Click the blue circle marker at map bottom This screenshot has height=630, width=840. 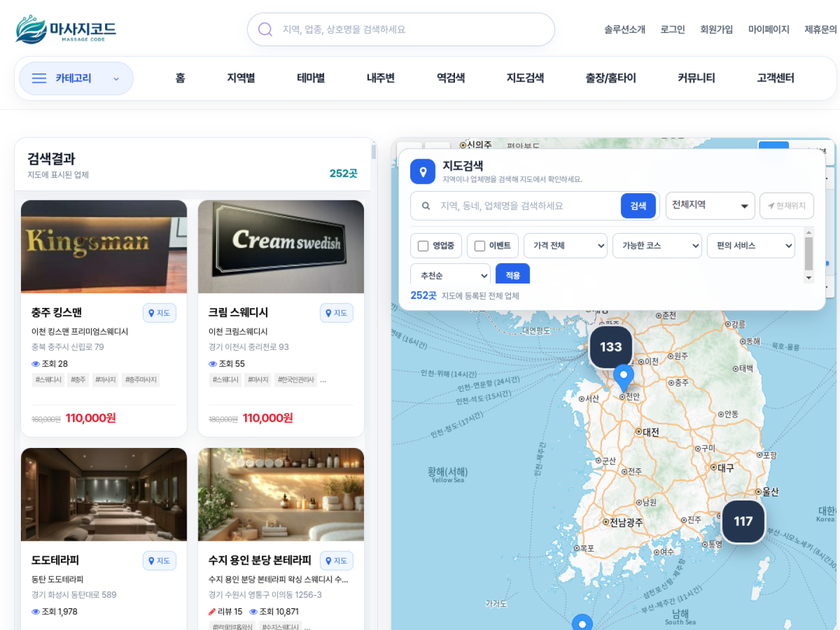[582, 622]
